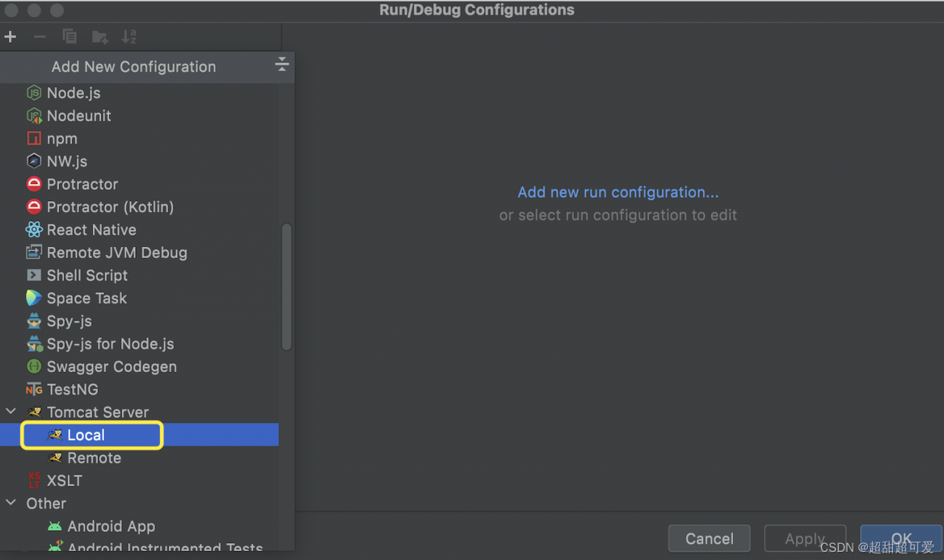Select Local under Tomcat Server
944x560 pixels.
pos(139,435)
